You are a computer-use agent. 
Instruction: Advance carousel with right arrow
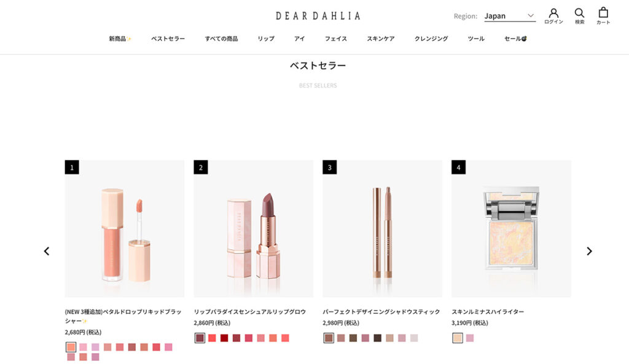(x=589, y=251)
